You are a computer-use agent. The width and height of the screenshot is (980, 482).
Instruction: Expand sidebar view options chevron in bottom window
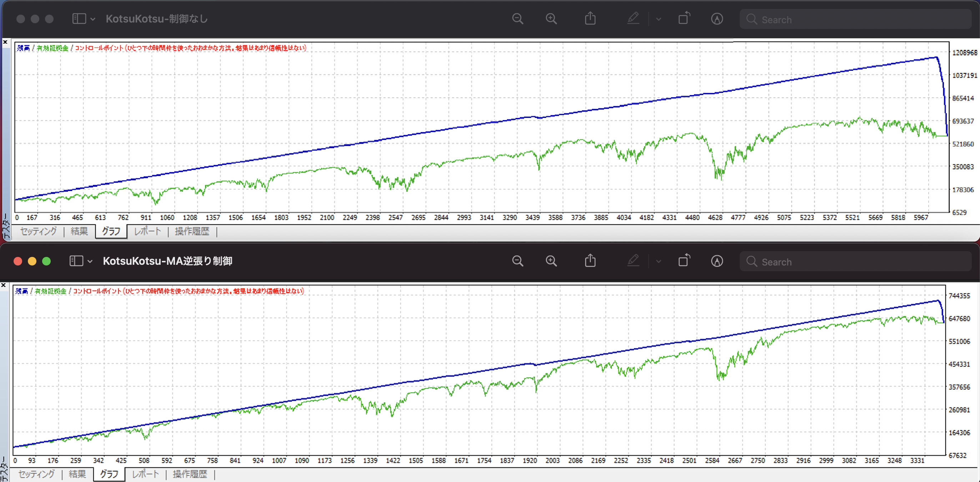click(90, 262)
